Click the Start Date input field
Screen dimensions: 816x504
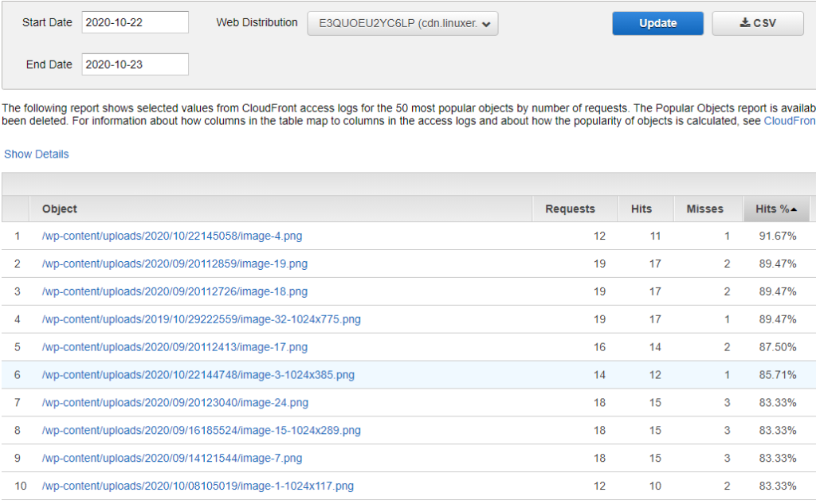coord(135,22)
